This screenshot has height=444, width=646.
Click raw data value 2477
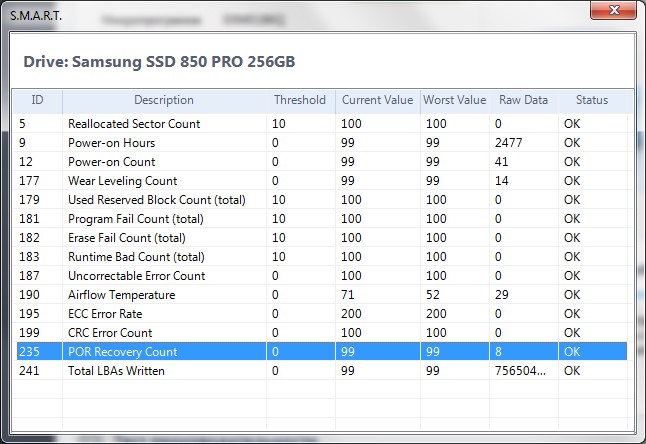[508, 143]
